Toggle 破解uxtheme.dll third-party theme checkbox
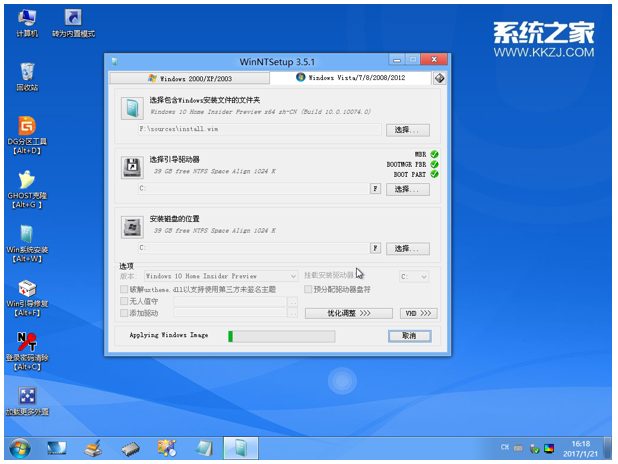Image resolution: width=618 pixels, height=464 pixels. pos(124,289)
